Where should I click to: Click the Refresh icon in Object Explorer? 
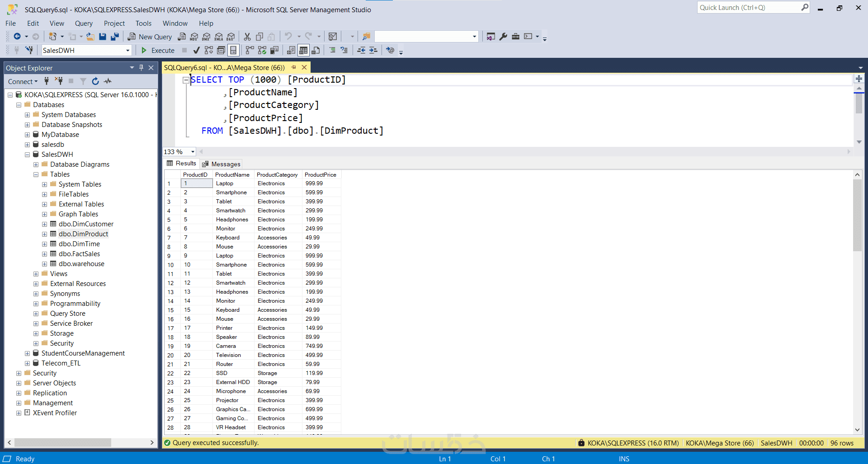point(95,81)
